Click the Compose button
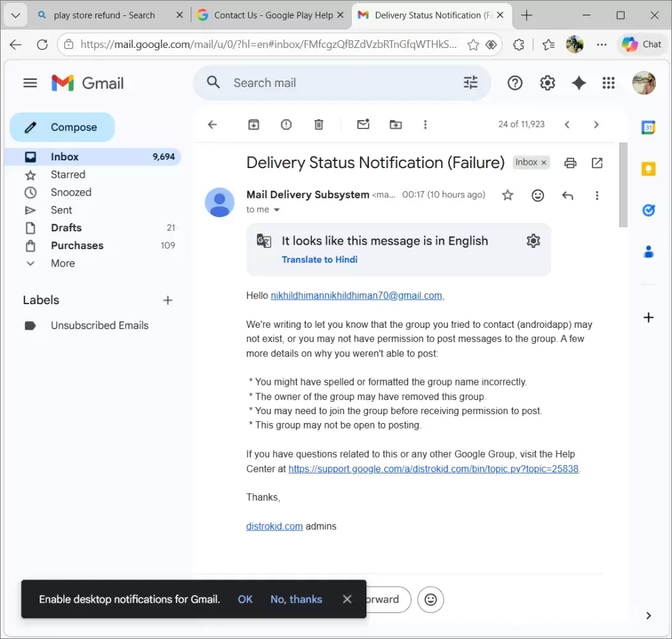The width and height of the screenshot is (672, 639). coord(62,127)
